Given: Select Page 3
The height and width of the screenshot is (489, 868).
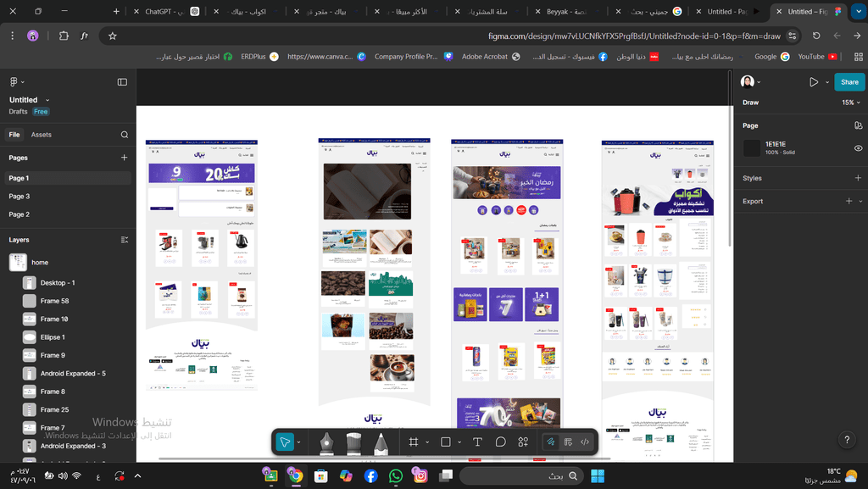Looking at the screenshot, I should (x=68, y=197).
